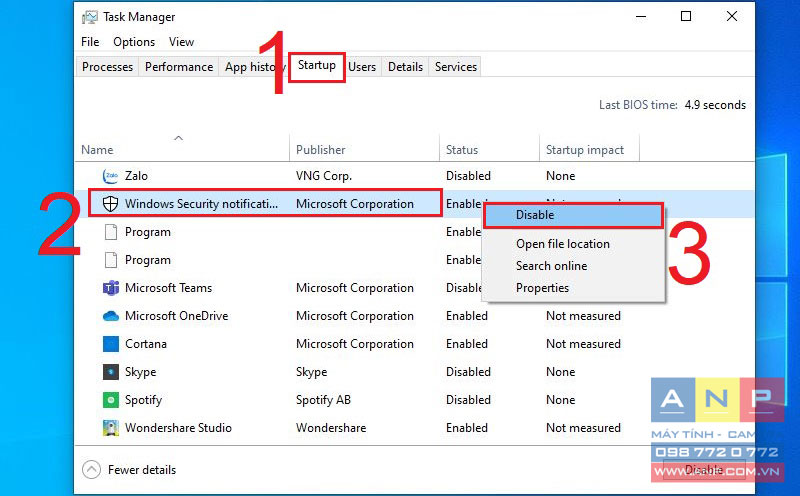
Task: Click the Wondershare Studio icon
Action: 111,428
